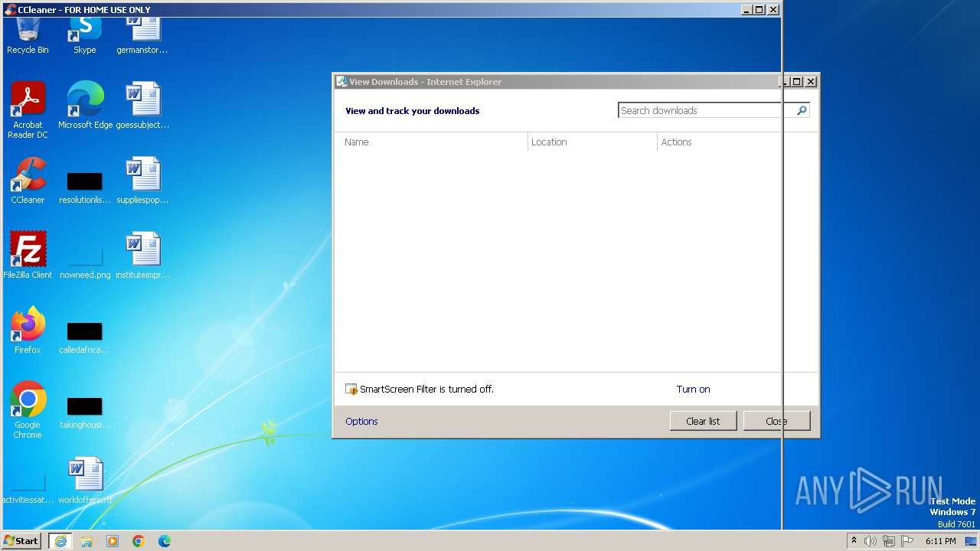Close the View Downloads window via title bar X
The height and width of the screenshot is (551, 980).
(x=811, y=82)
